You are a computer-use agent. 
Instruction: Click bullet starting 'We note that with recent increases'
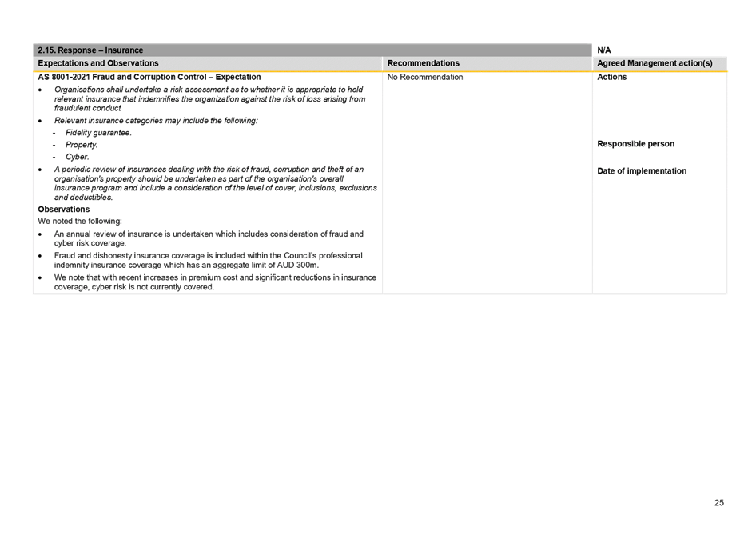(215, 282)
